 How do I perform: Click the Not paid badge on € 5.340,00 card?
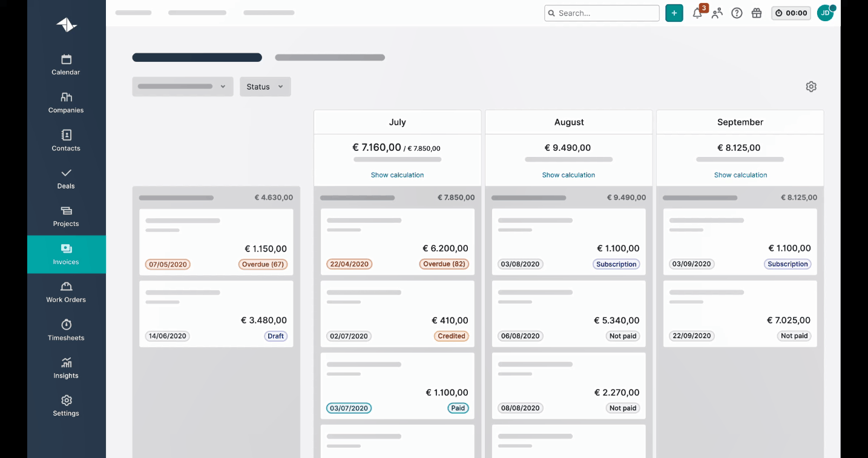623,336
